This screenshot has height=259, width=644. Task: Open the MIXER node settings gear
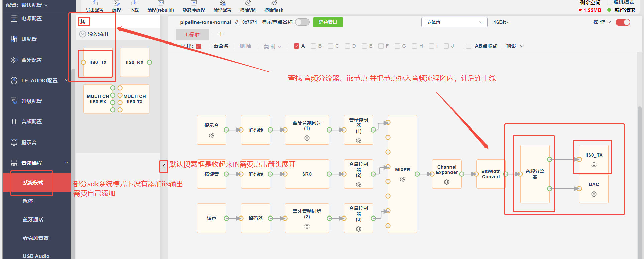tap(403, 179)
